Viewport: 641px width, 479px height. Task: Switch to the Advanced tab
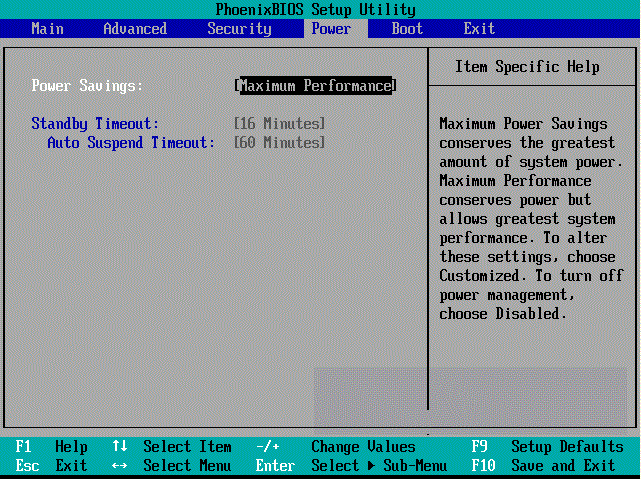click(135, 29)
